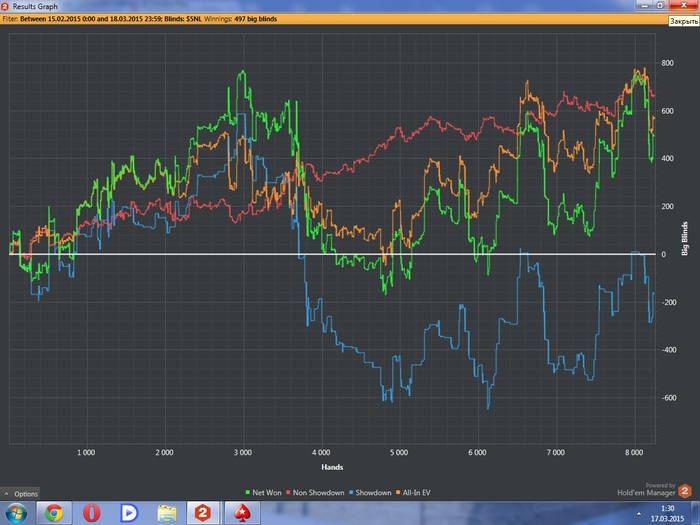The image size is (700, 525).
Task: Click the 'Winnings: 497 big blinds' text
Action: (241, 19)
